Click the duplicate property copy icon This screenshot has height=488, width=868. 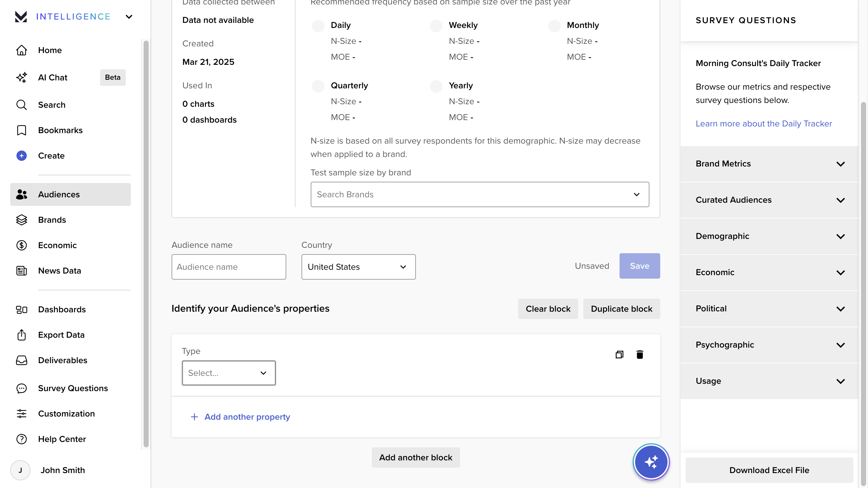pos(619,355)
